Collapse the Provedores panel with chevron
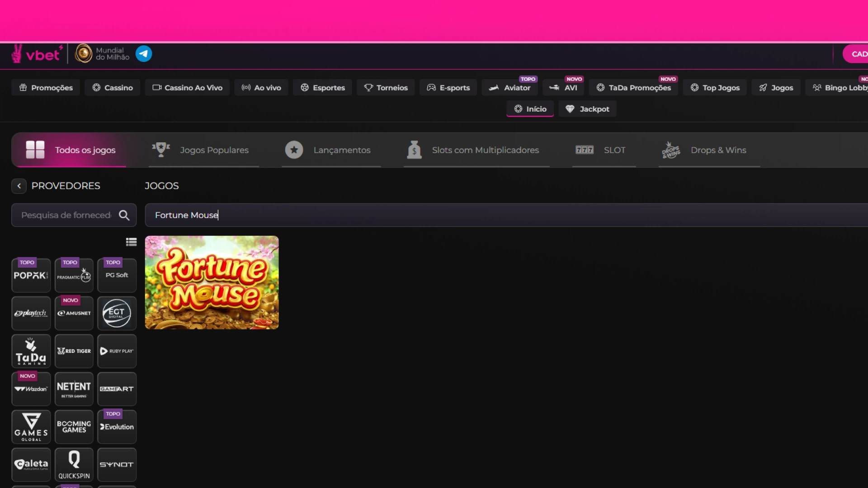 click(19, 186)
